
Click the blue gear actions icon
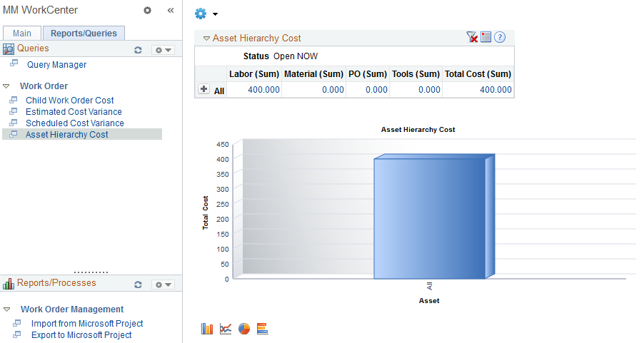pyautogui.click(x=201, y=14)
